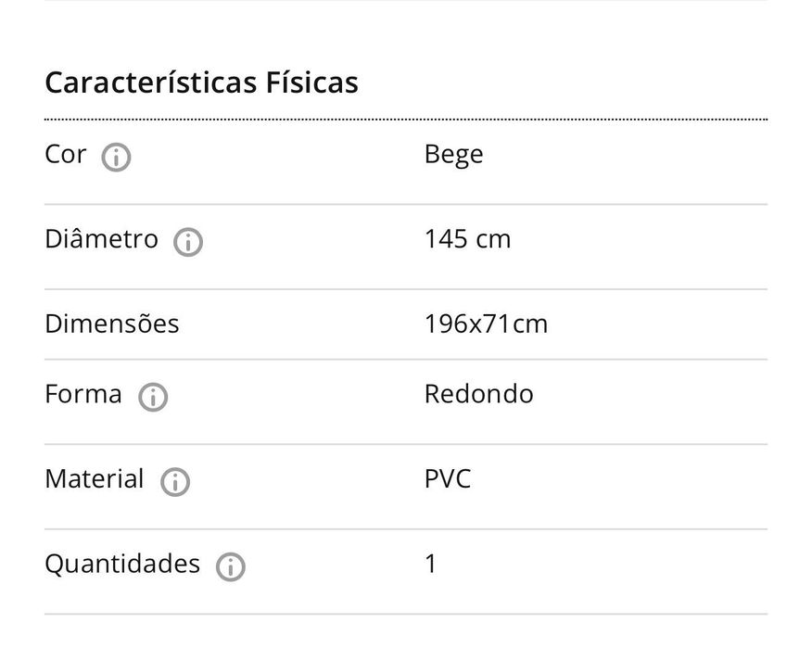Viewport: 812px width, 648px height.
Task: Click the Cor label
Action: coord(65,154)
